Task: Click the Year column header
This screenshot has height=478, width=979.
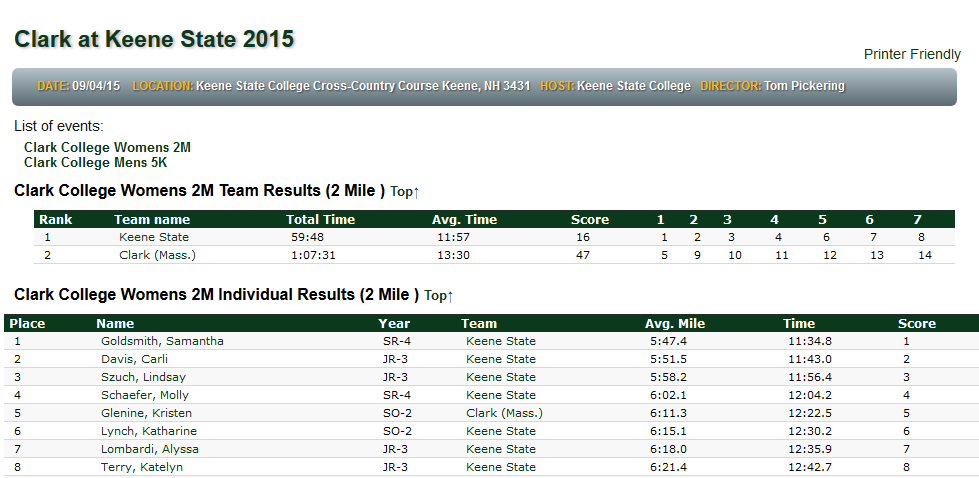Action: tap(394, 324)
